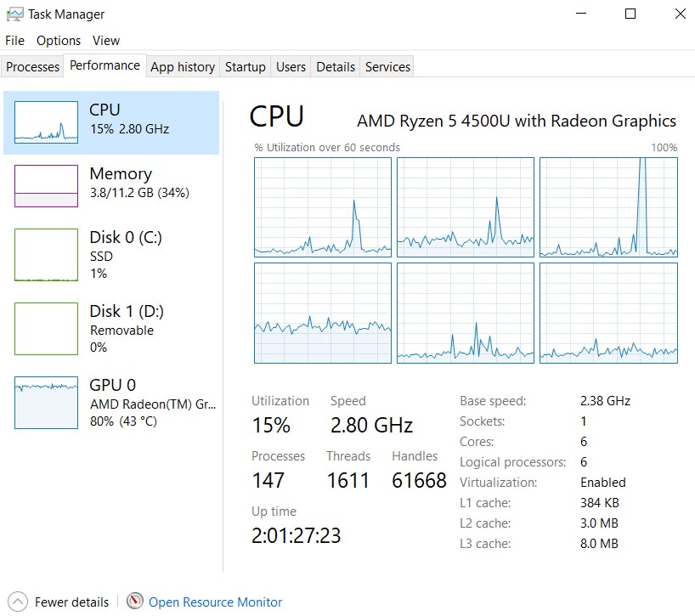695x616 pixels.
Task: Click the Task Manager title bar icon
Action: point(15,14)
